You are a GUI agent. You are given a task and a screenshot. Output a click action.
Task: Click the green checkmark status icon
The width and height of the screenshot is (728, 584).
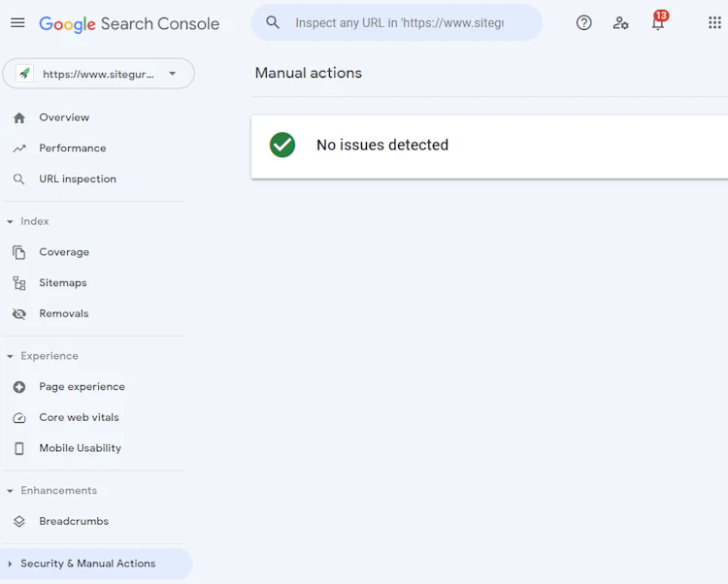click(282, 145)
